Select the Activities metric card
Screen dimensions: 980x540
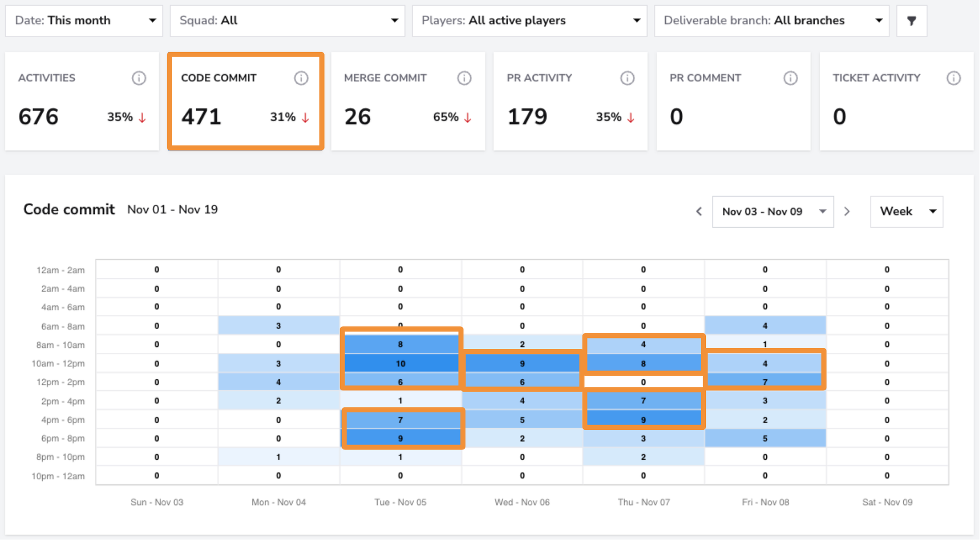[x=82, y=102]
